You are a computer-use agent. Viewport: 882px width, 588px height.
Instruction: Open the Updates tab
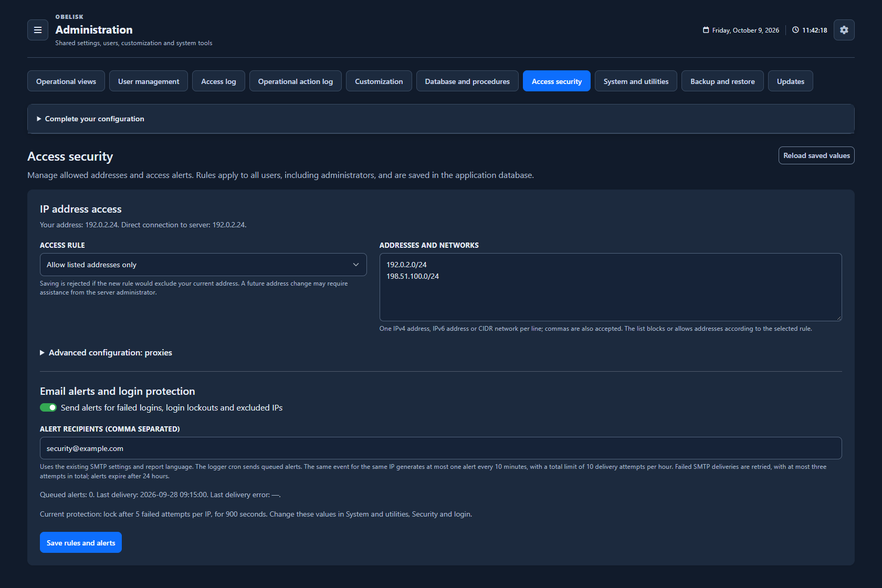tap(791, 81)
